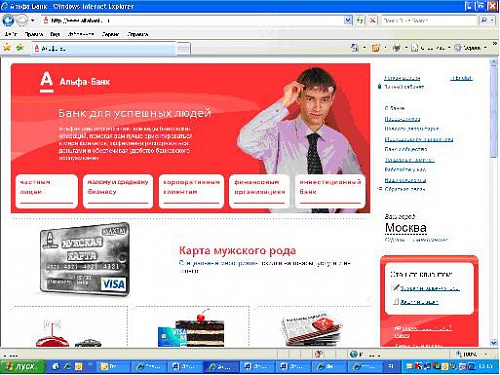Open the Favorites star icon
Viewport: 500px width, 375px height.
tap(7, 48)
